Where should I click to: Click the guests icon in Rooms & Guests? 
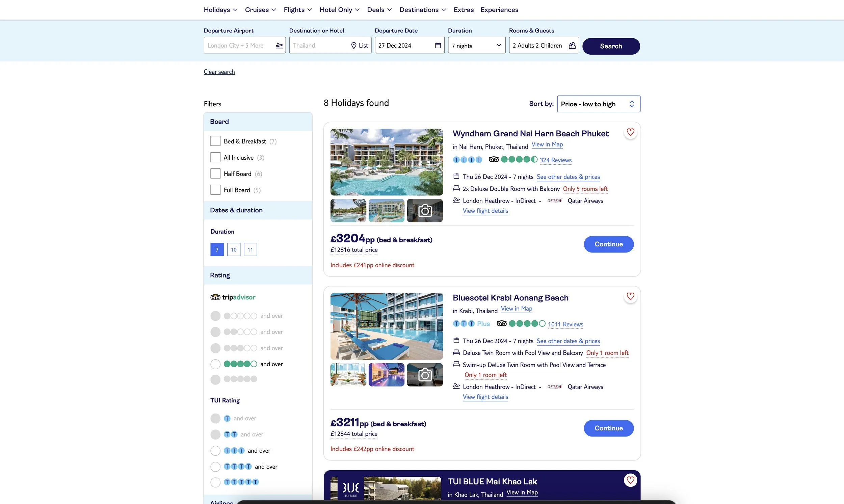572,46
